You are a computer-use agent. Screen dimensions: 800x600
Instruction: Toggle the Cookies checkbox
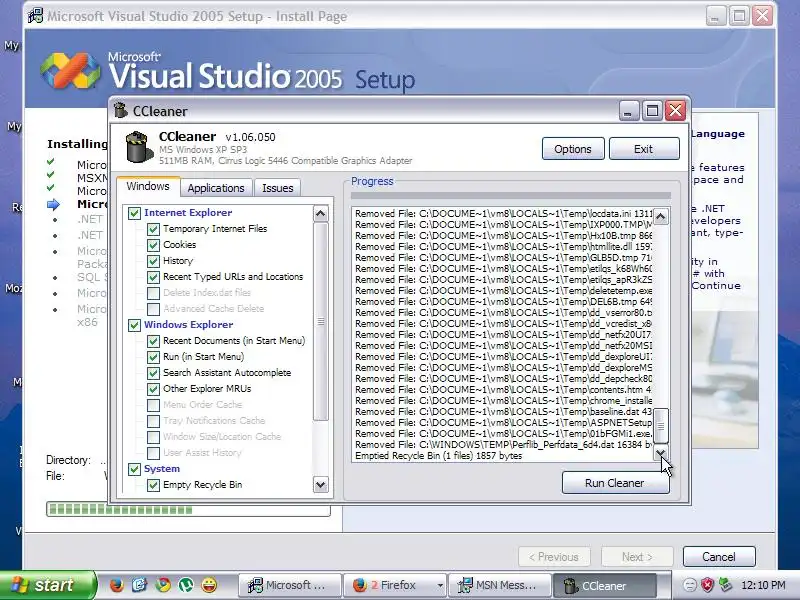click(153, 245)
